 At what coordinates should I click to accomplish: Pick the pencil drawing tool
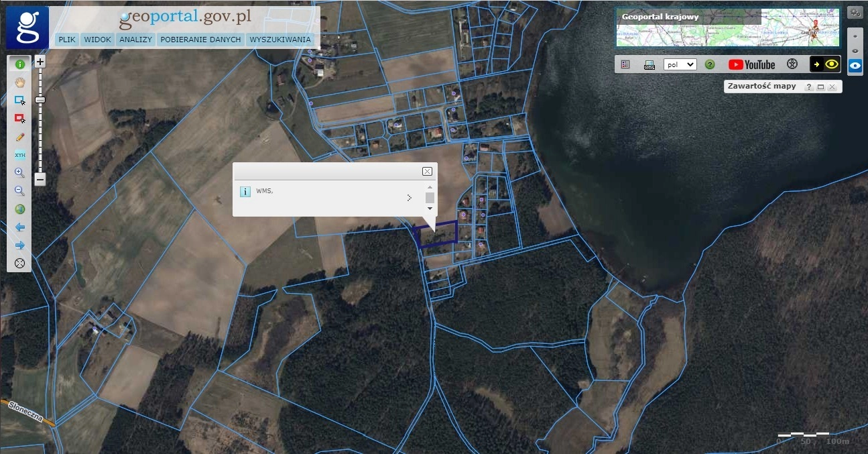point(20,137)
